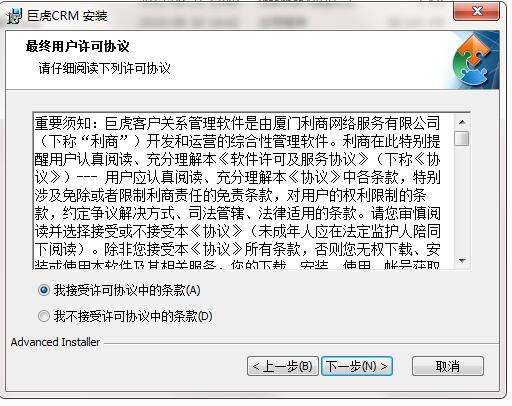This screenshot has width=512, height=406.
Task: Select 我不接受许可协议中的条款(D) radio button
Action: click(44, 316)
